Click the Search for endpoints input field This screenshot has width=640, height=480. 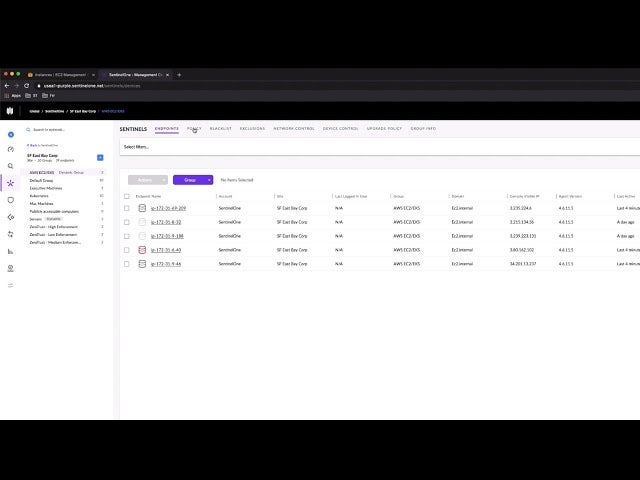point(68,129)
